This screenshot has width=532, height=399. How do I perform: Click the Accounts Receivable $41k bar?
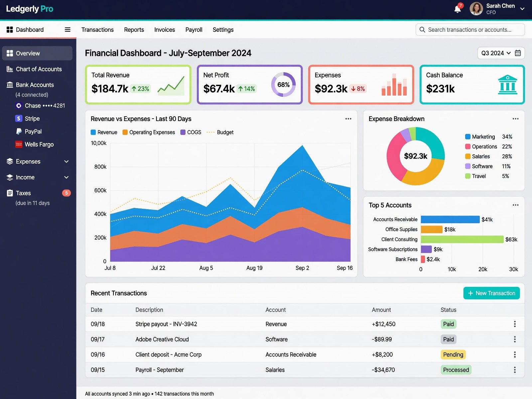[x=450, y=219]
